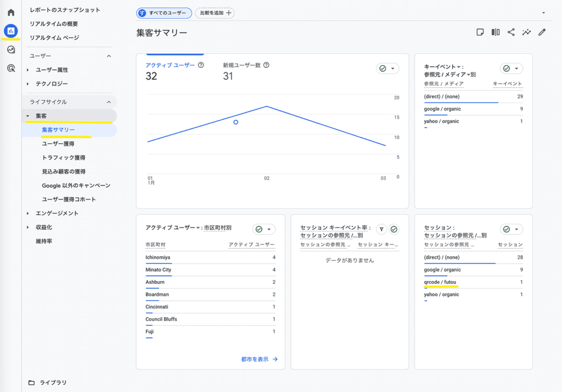Select ユーザー獲得 in the sidebar
562x392 pixels.
coord(58,144)
